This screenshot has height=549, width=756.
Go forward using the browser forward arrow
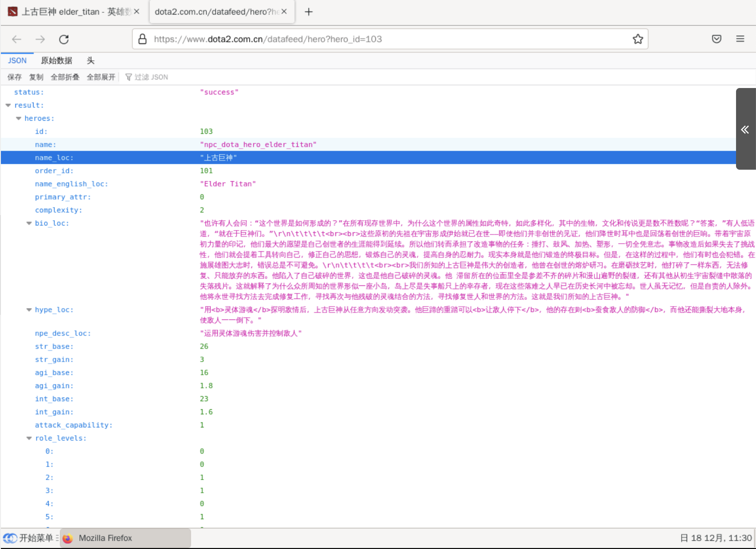[x=40, y=39]
